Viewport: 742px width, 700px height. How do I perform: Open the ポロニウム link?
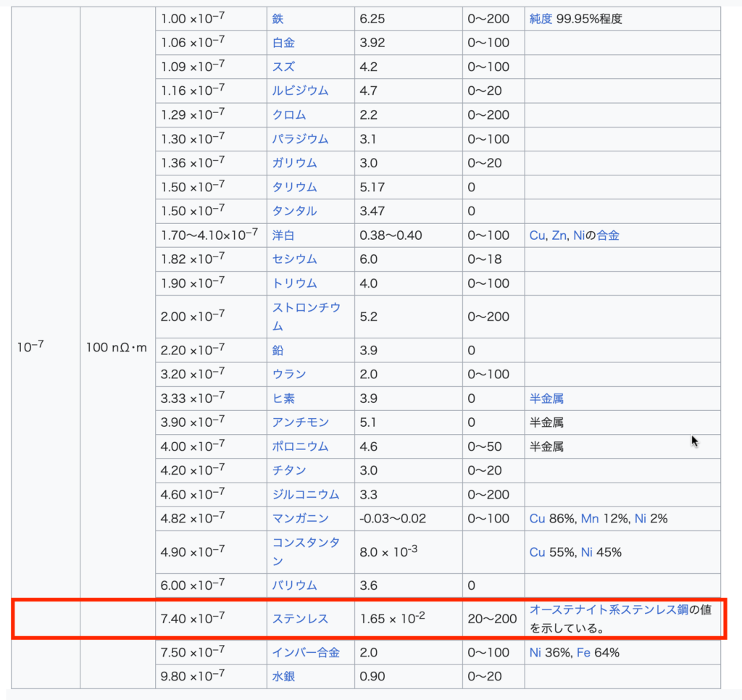coord(300,446)
